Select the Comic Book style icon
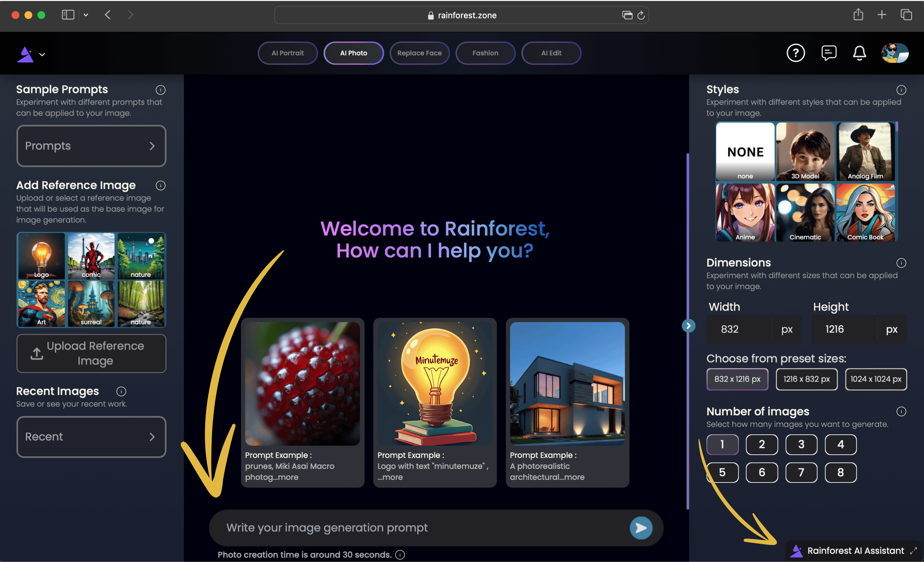924x562 pixels. click(866, 213)
